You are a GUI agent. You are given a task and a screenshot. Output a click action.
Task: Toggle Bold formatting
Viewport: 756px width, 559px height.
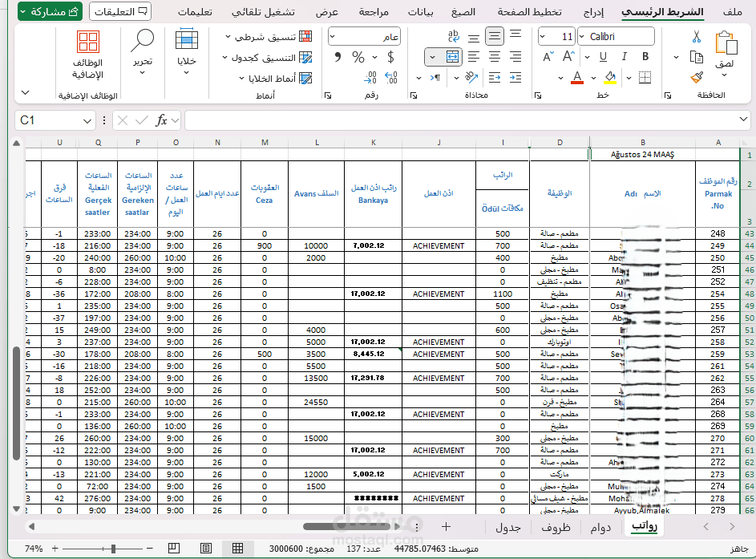(x=645, y=57)
